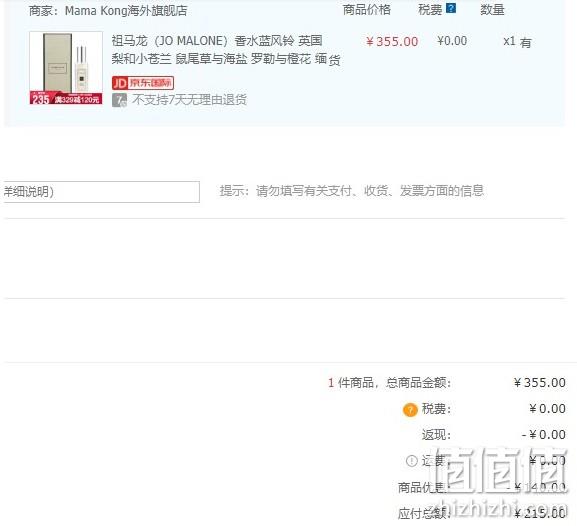This screenshot has height=526, width=577.
Task: Focus the order remark input field
Action: click(x=102, y=192)
